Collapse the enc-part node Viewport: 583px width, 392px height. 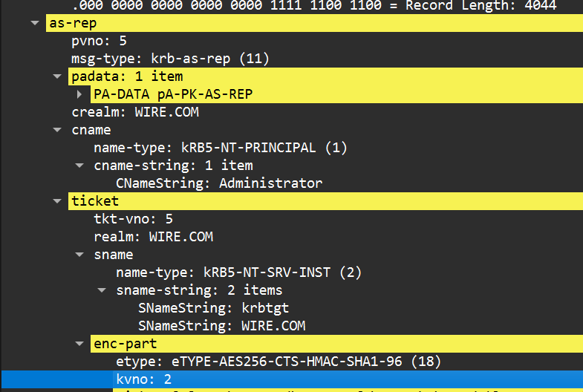click(79, 344)
